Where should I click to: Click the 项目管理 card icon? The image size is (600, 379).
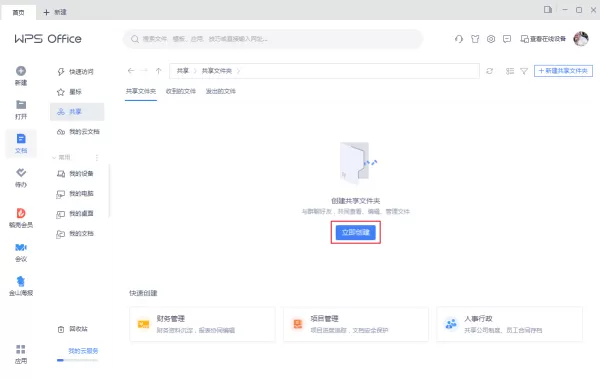click(x=297, y=324)
